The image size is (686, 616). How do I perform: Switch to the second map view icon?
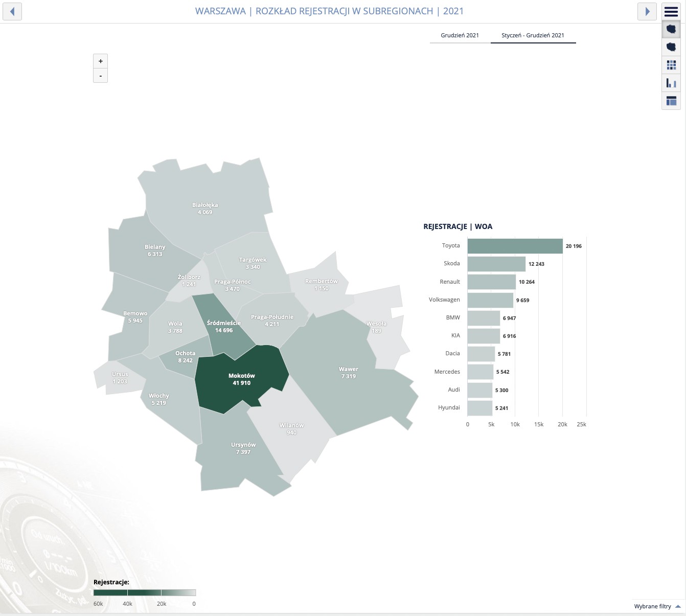click(x=671, y=47)
